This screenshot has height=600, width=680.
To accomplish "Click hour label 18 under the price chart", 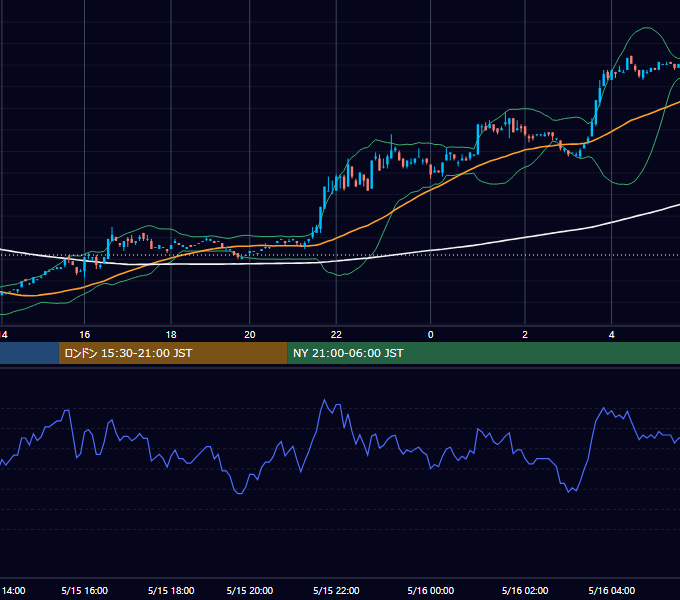I will (171, 334).
